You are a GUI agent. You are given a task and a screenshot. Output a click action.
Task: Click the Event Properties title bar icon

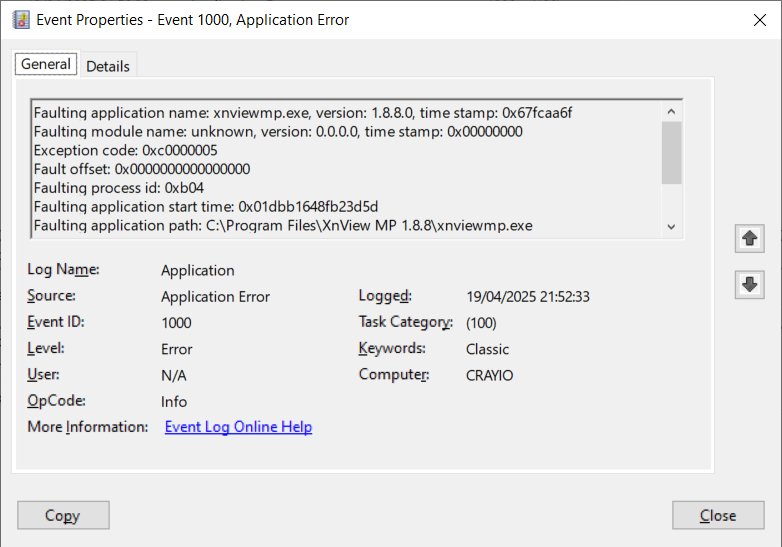tap(21, 20)
